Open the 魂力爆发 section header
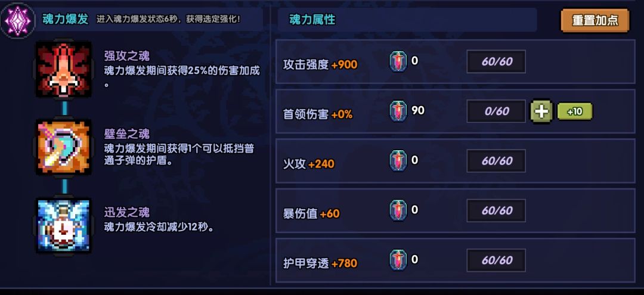The image size is (644, 295). click(66, 19)
